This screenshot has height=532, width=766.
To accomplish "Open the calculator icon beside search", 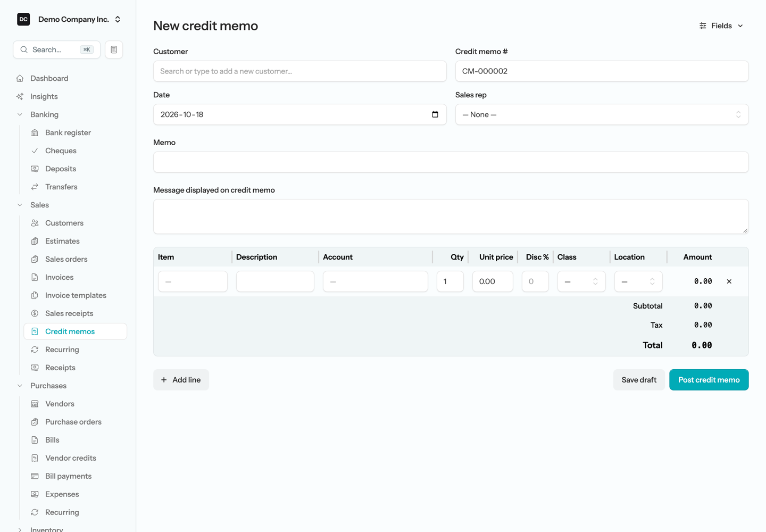I will pyautogui.click(x=114, y=49).
